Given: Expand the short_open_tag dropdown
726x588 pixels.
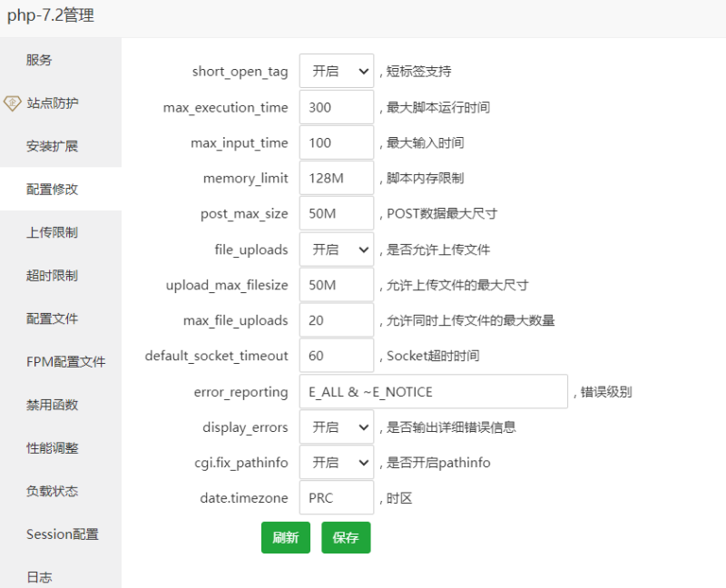Looking at the screenshot, I should coord(337,71).
